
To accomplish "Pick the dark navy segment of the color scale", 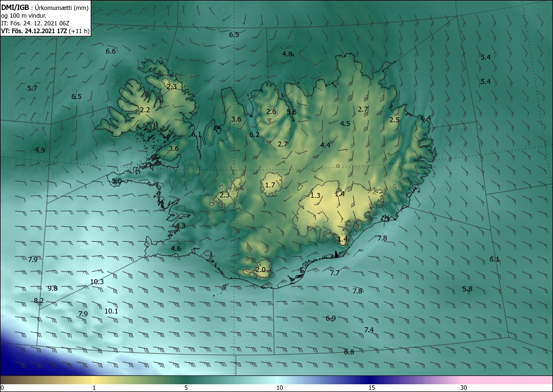I will click(371, 380).
